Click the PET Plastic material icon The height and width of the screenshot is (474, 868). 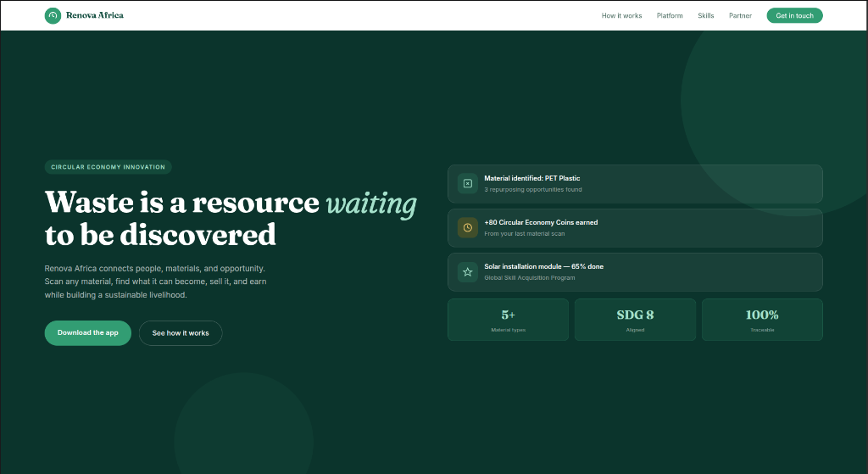tap(468, 183)
